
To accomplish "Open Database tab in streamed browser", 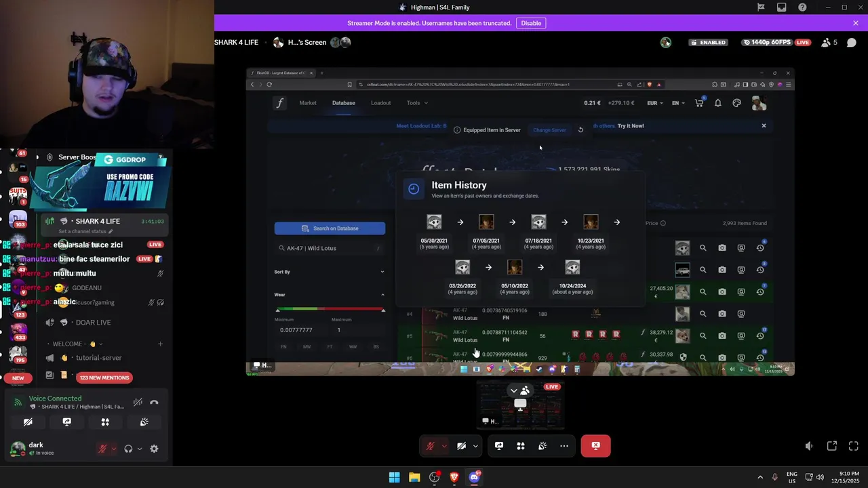I will click(343, 103).
